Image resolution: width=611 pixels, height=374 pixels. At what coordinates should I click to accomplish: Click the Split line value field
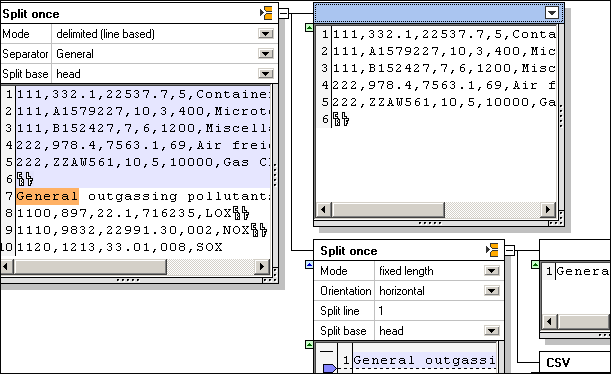point(439,311)
